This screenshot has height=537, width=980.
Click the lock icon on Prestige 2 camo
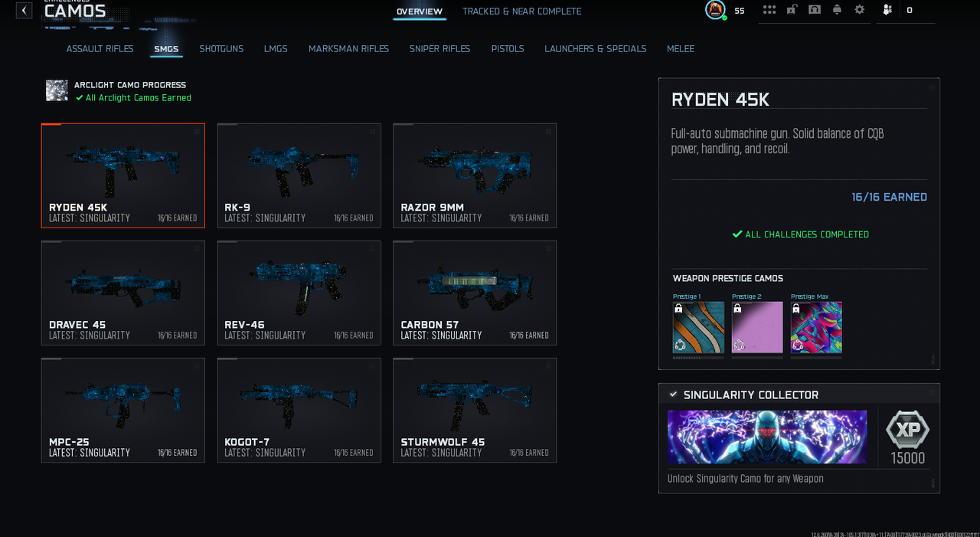point(737,309)
